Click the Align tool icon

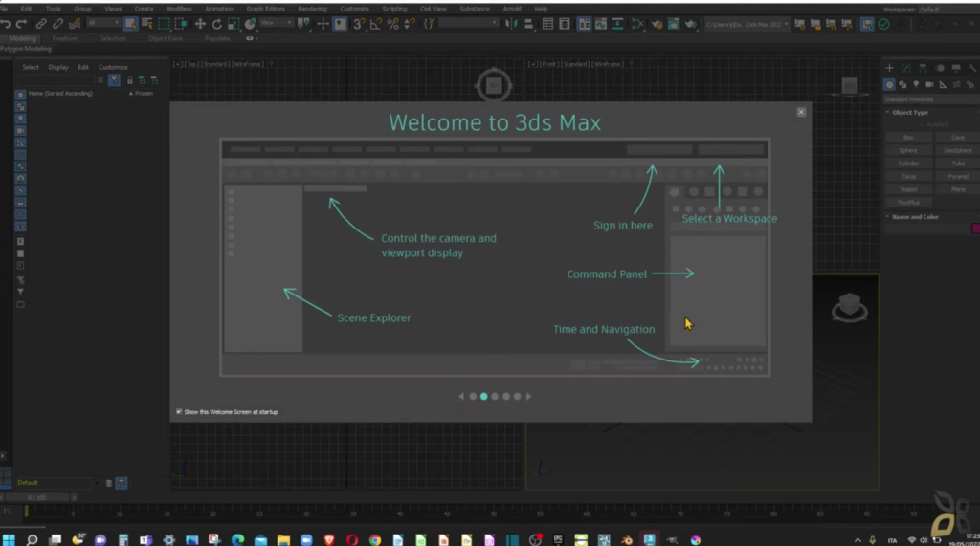[x=528, y=24]
